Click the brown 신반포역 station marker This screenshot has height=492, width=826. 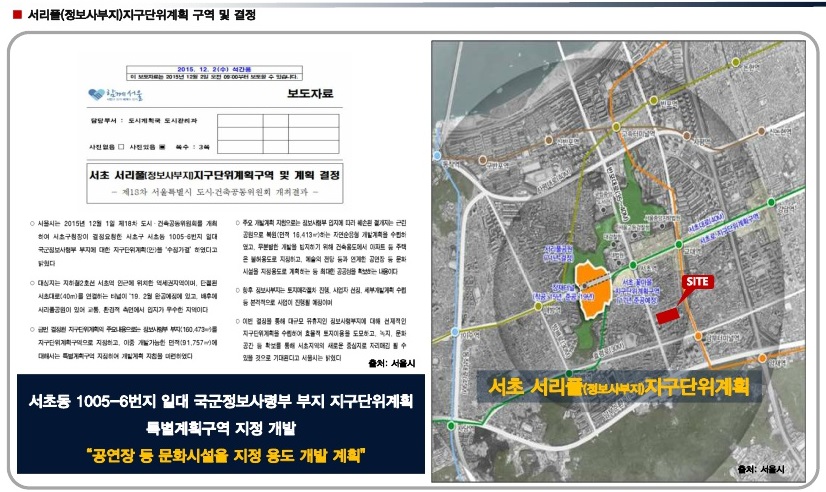point(549,140)
